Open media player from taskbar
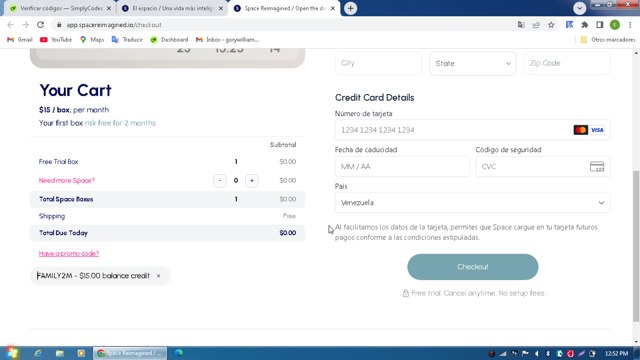640x360 pixels. [81, 353]
